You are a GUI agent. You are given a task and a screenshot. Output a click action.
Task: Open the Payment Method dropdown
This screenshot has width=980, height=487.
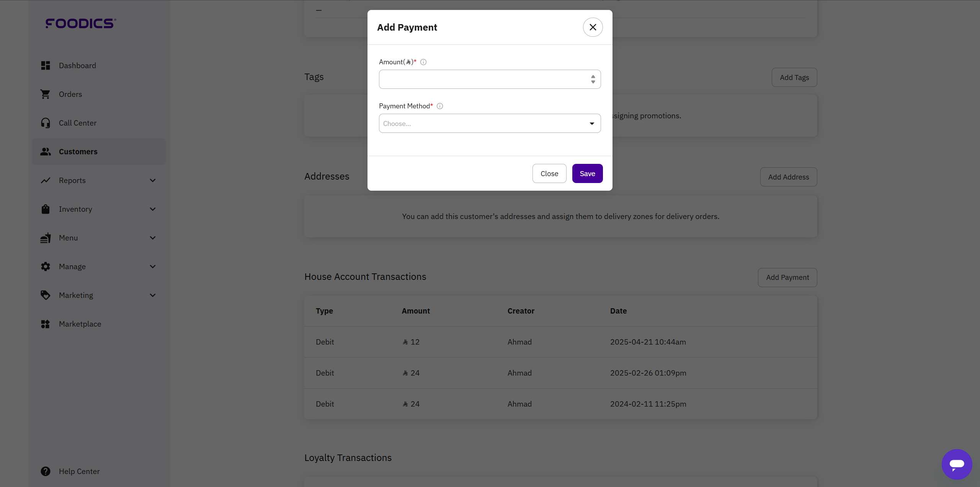click(x=490, y=123)
